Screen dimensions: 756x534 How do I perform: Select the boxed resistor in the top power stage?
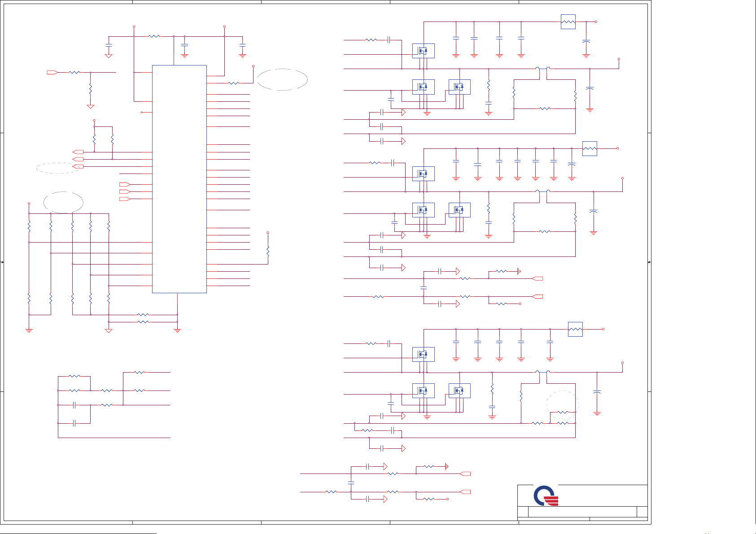(568, 22)
